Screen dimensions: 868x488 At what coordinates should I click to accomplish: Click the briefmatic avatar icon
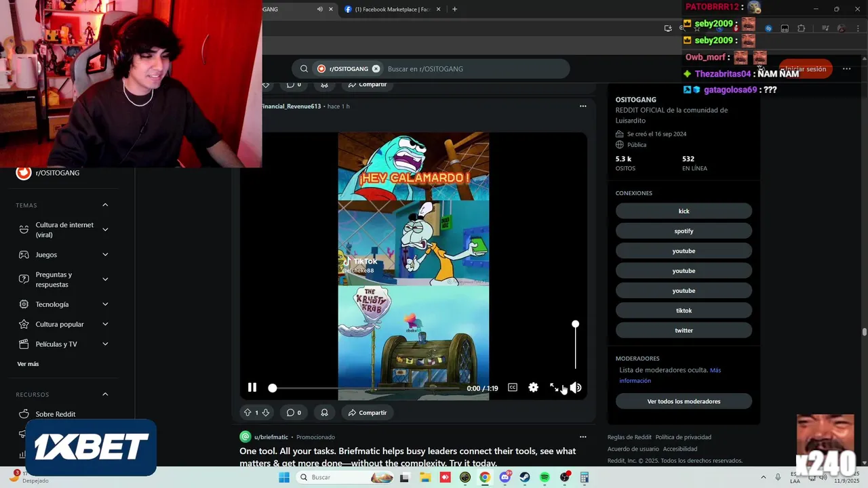click(245, 436)
